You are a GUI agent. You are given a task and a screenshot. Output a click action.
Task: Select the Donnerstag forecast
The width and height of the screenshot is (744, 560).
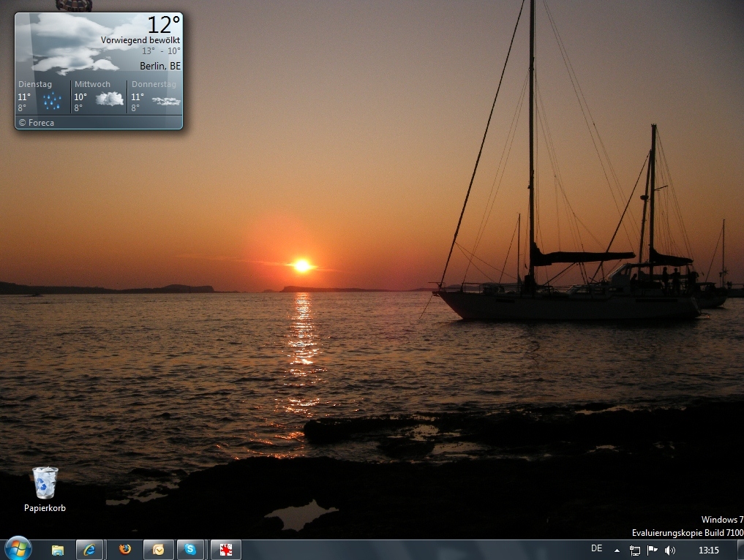[x=155, y=97]
